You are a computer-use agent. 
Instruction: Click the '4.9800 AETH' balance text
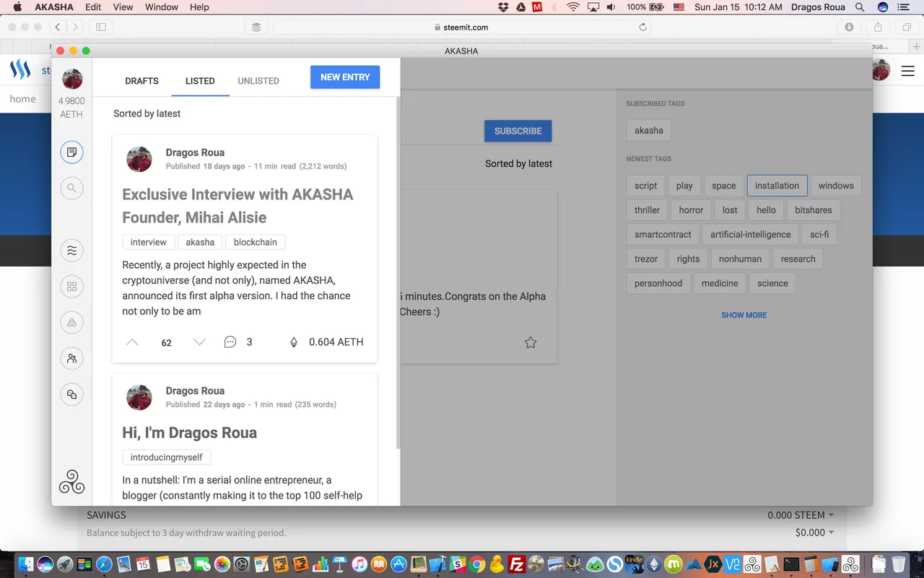[x=71, y=108]
